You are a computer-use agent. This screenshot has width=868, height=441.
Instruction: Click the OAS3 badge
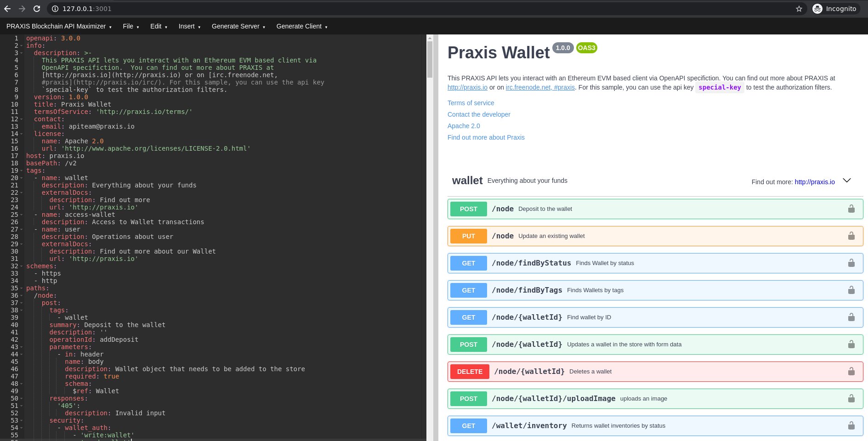click(x=586, y=48)
